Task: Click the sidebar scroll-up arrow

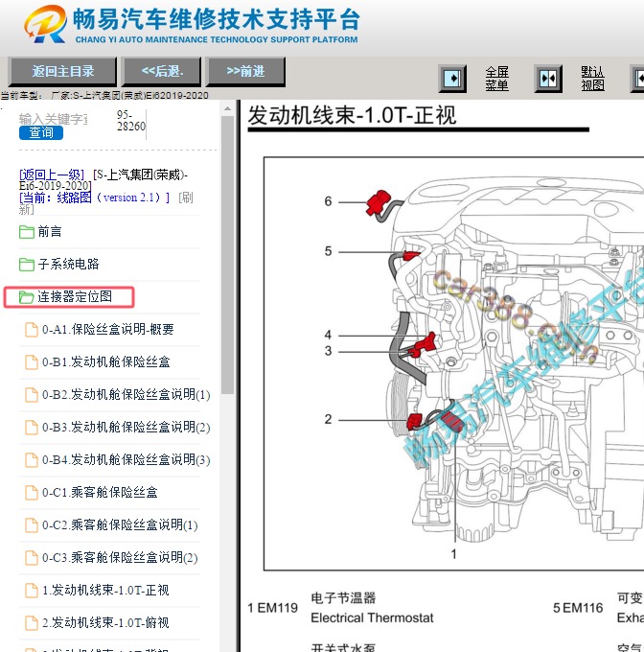Action: (x=227, y=109)
